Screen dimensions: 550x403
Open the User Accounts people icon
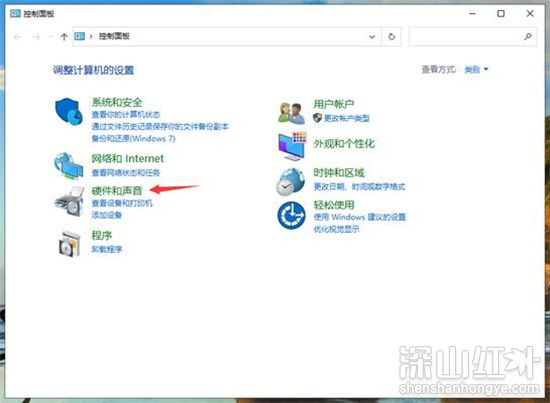[291, 113]
